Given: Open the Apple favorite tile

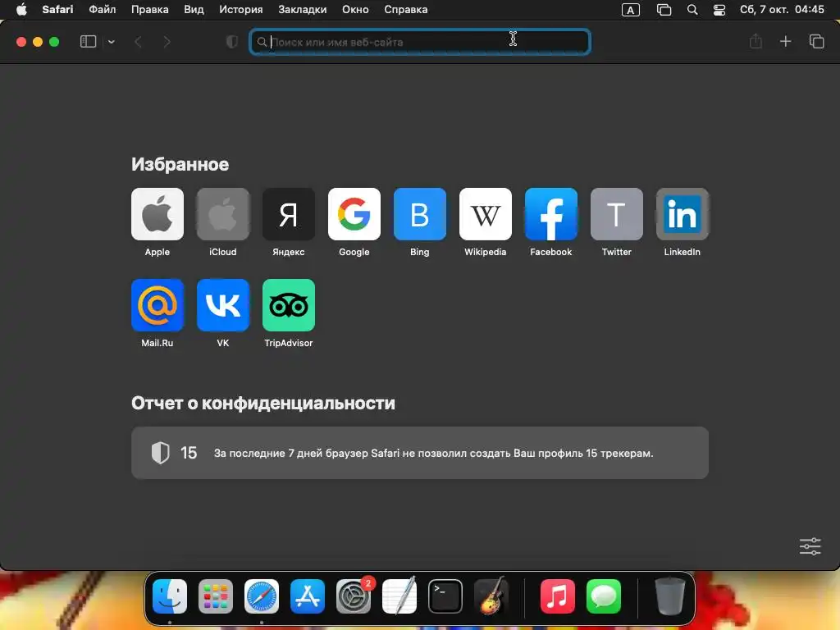Looking at the screenshot, I should click(x=157, y=214).
